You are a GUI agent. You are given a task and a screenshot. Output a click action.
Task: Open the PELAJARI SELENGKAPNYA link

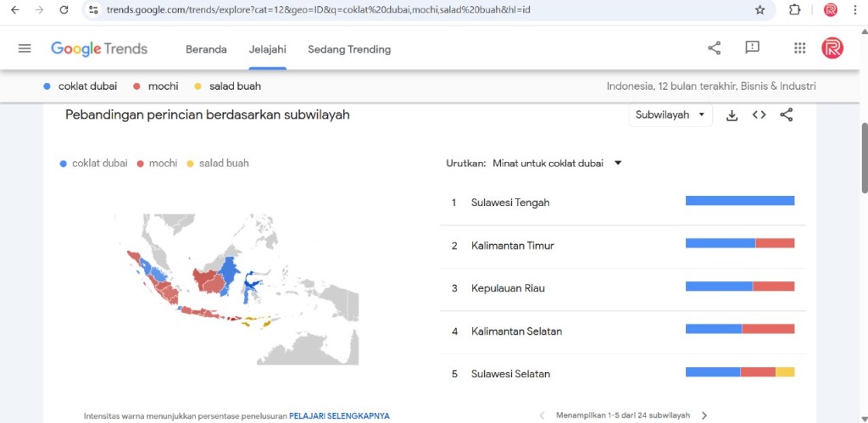(x=339, y=415)
